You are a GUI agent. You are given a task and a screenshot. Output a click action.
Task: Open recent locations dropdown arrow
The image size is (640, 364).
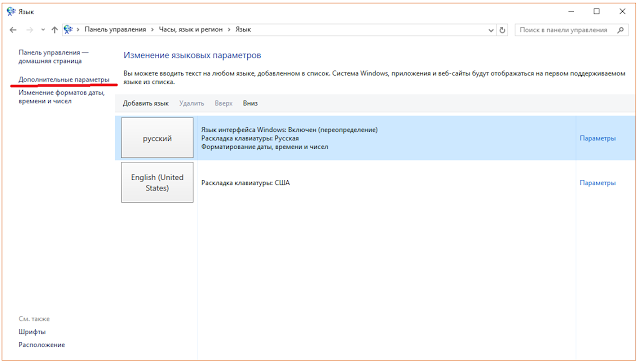(x=43, y=30)
